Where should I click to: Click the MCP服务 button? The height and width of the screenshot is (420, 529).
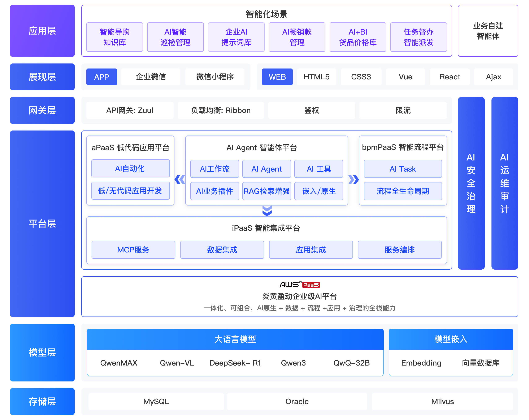coord(133,250)
